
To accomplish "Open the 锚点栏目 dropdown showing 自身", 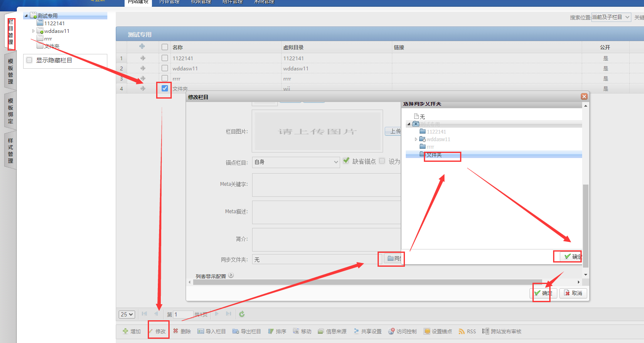I will click(x=296, y=162).
